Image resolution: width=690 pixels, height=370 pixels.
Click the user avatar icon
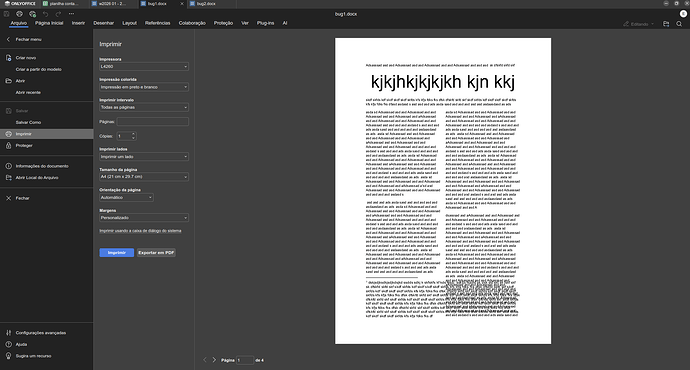pyautogui.click(x=683, y=14)
